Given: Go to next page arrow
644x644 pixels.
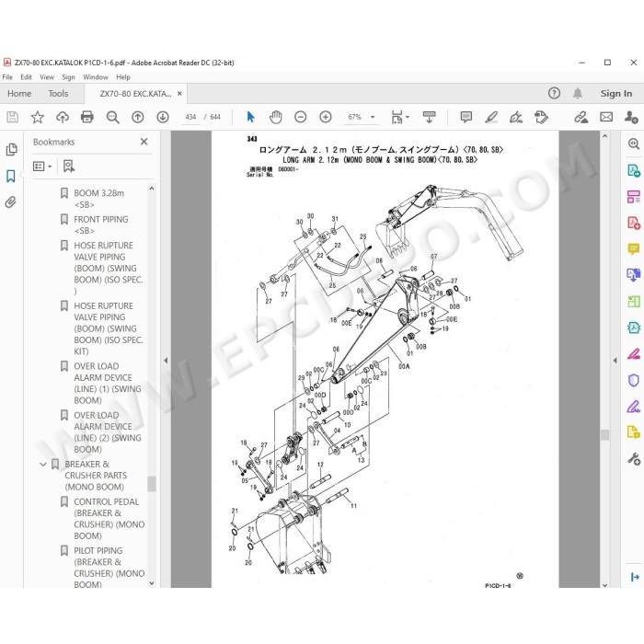Looking at the screenshot, I should 163,117.
